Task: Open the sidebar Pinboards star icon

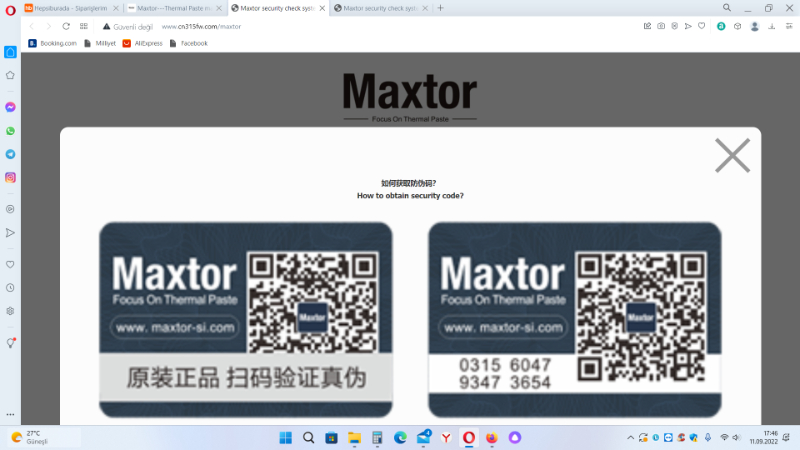Action: (x=10, y=76)
